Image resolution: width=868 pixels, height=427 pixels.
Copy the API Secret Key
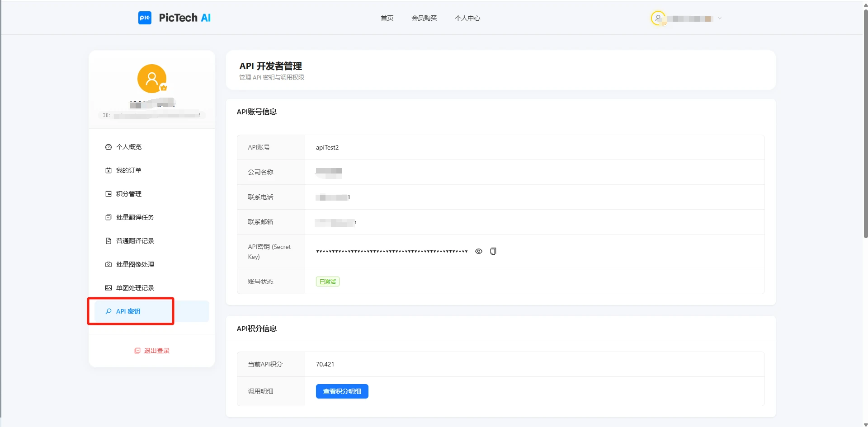tap(493, 251)
